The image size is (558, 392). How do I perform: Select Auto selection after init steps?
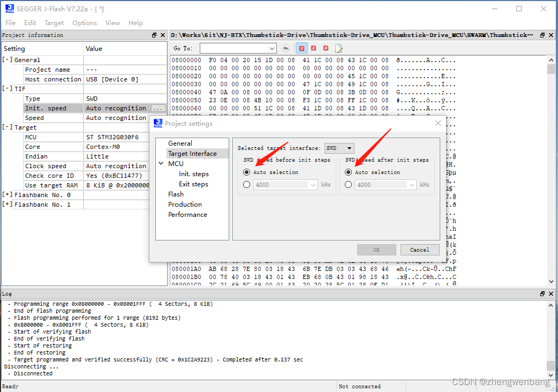[349, 172]
